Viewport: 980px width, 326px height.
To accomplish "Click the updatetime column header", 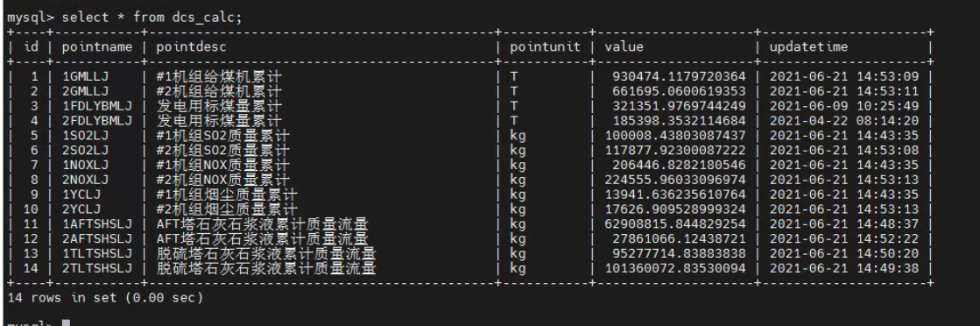I will tap(808, 47).
